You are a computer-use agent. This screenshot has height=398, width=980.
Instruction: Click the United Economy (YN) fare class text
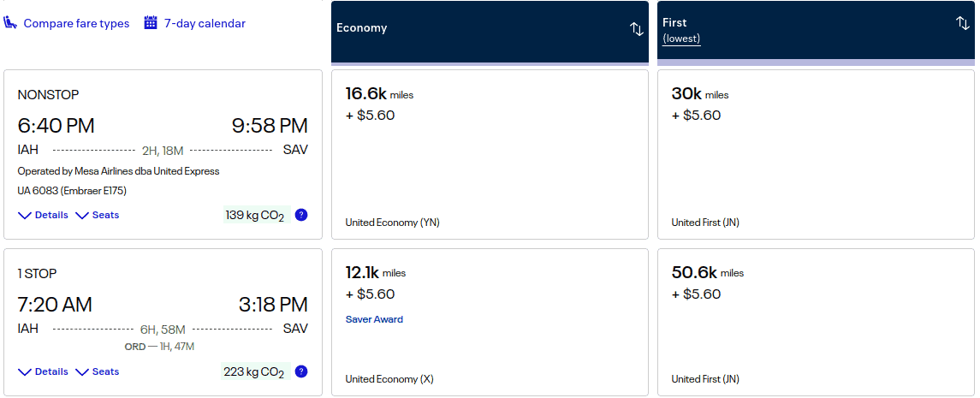pyautogui.click(x=393, y=223)
